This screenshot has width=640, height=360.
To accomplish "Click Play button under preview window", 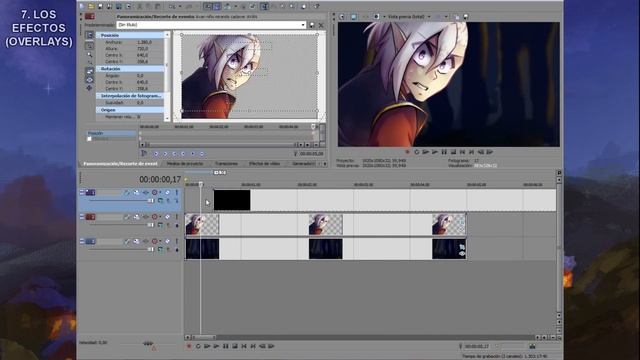I will click(x=435, y=152).
